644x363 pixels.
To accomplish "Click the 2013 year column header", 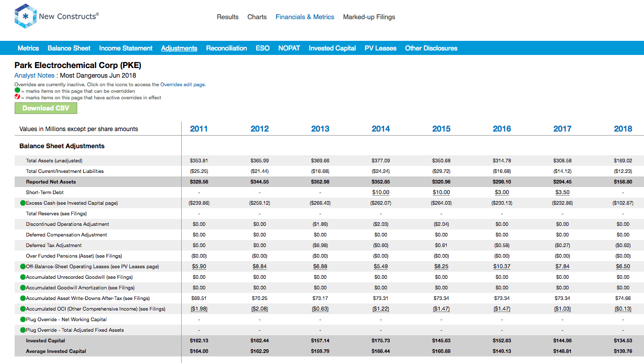I will (320, 129).
